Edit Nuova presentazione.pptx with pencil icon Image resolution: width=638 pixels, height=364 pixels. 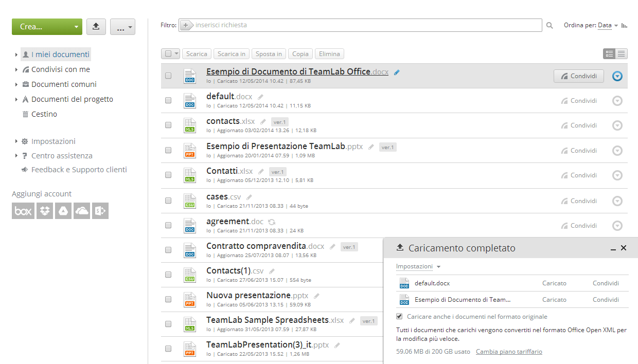[317, 296]
